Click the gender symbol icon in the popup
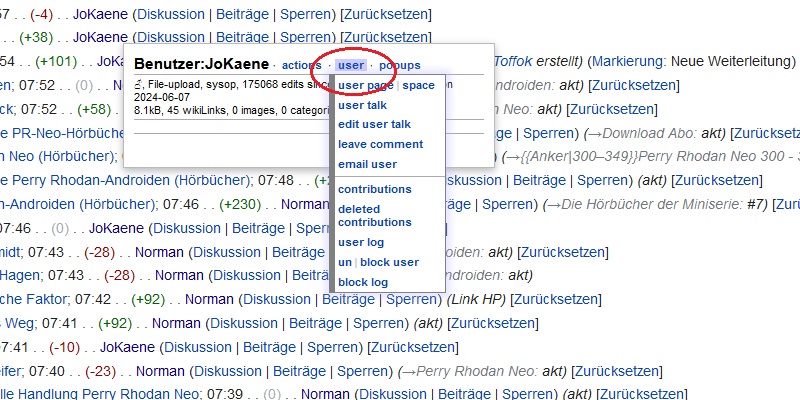Screen dimensions: 800x400 pos(138,85)
